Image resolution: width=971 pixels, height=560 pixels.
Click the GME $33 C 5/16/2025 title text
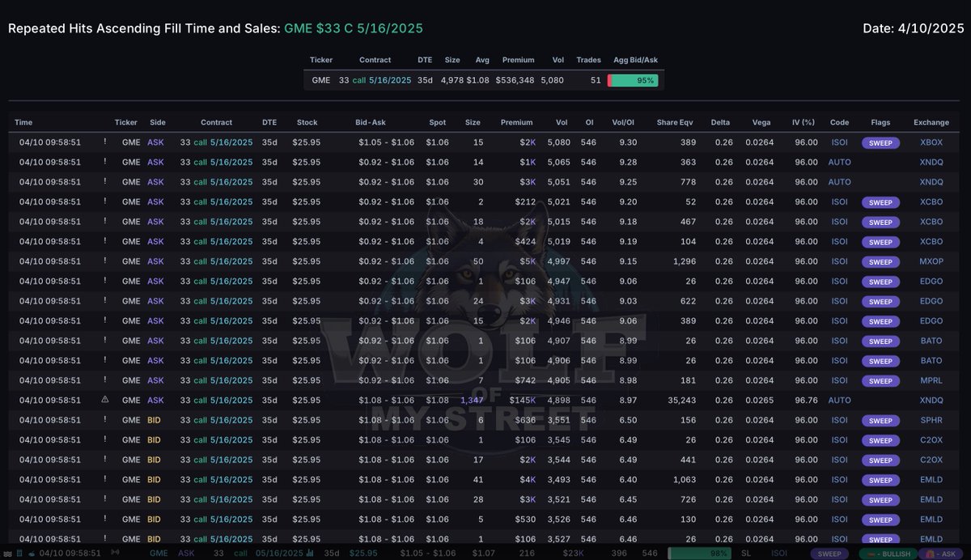[354, 28]
